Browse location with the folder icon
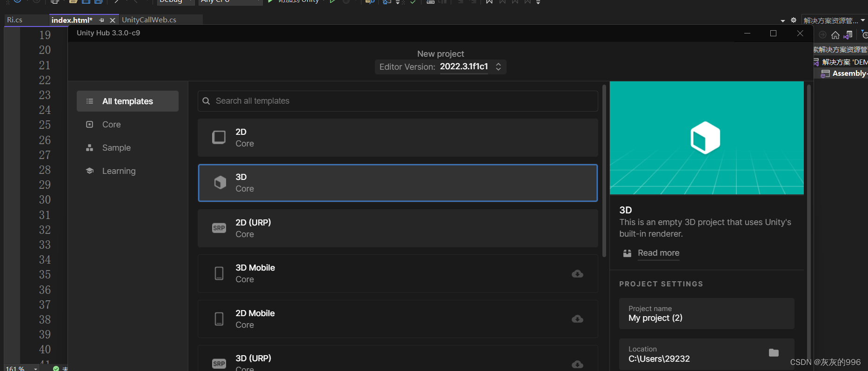The width and height of the screenshot is (868, 371). (x=774, y=353)
